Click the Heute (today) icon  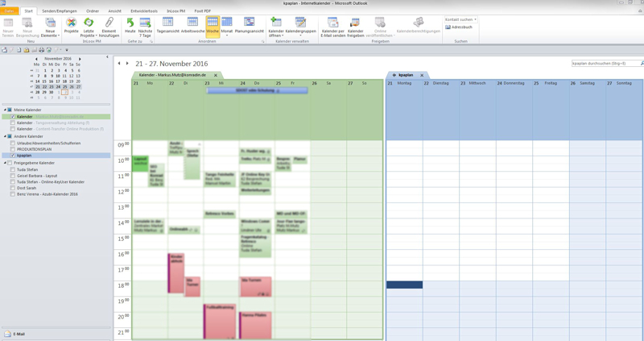click(x=130, y=25)
